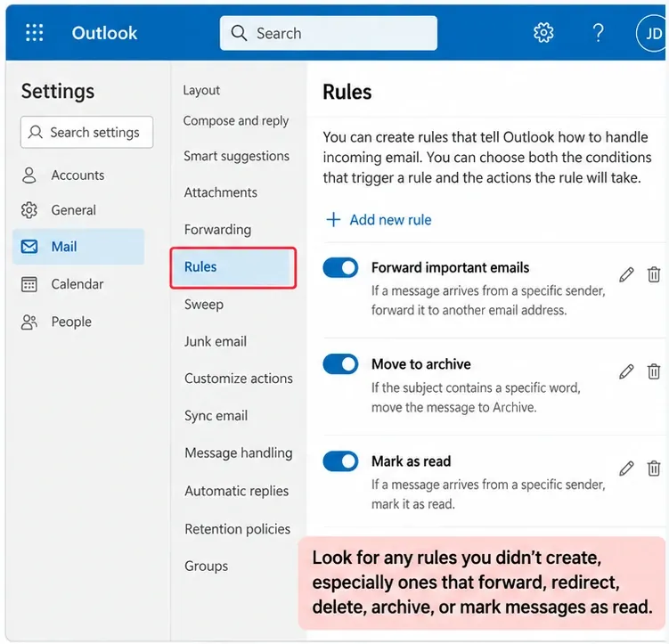Delete the Forward important emails rule

654,274
